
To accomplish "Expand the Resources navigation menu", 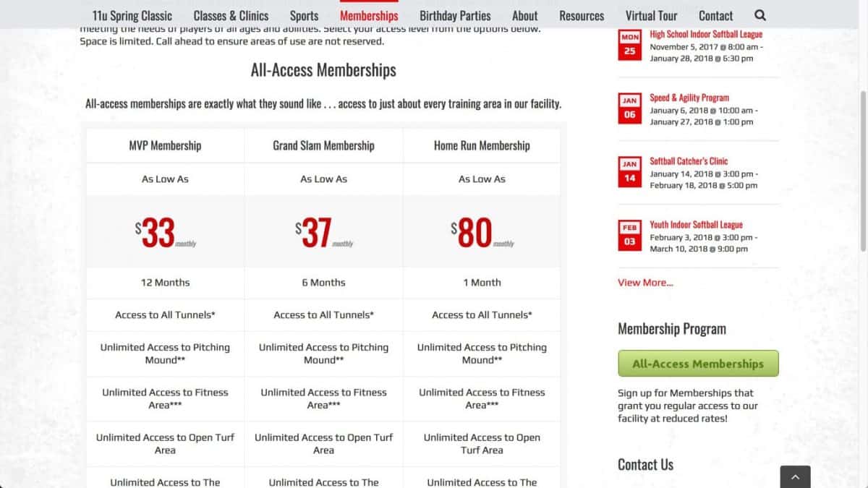I will click(582, 15).
